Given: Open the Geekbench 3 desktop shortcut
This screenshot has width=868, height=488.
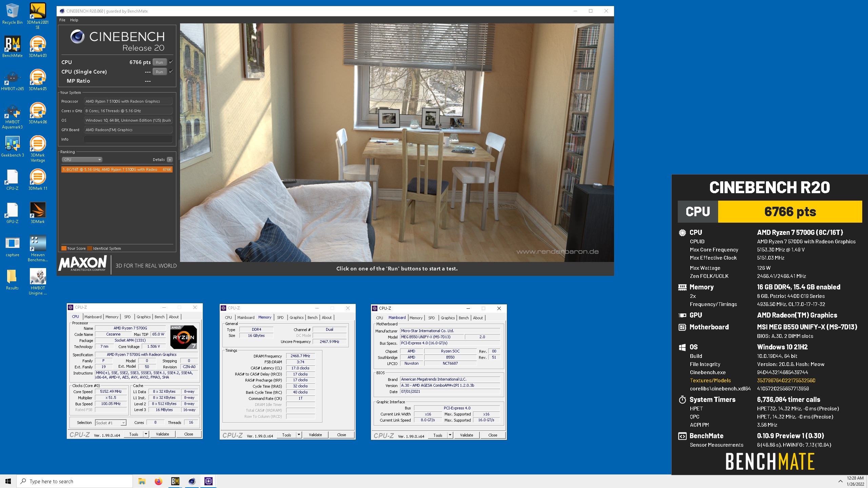Looking at the screenshot, I should 12,146.
